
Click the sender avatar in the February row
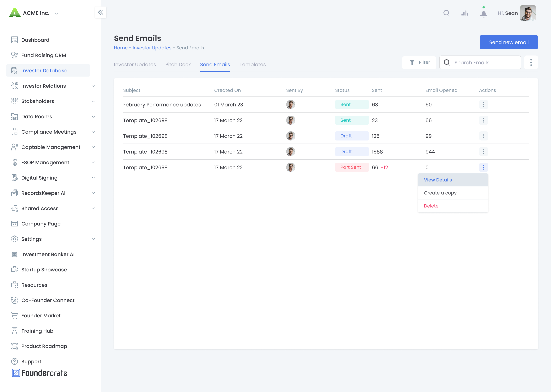pos(291,105)
